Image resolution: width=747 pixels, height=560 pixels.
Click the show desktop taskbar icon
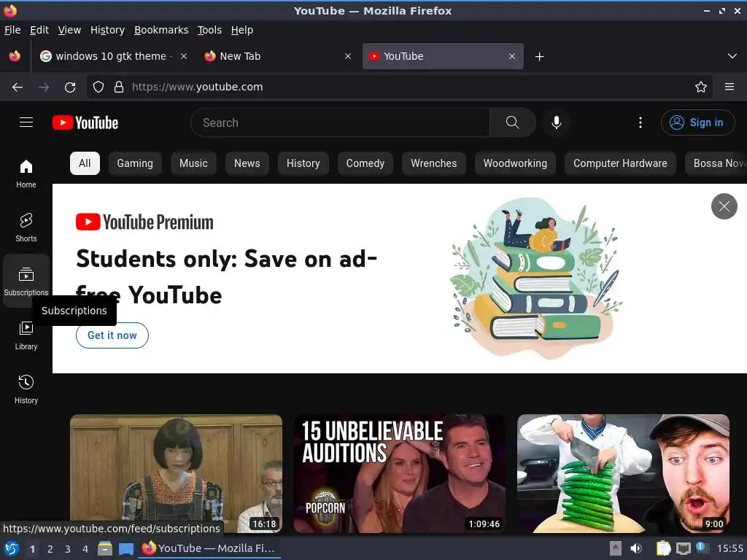[x=125, y=548]
